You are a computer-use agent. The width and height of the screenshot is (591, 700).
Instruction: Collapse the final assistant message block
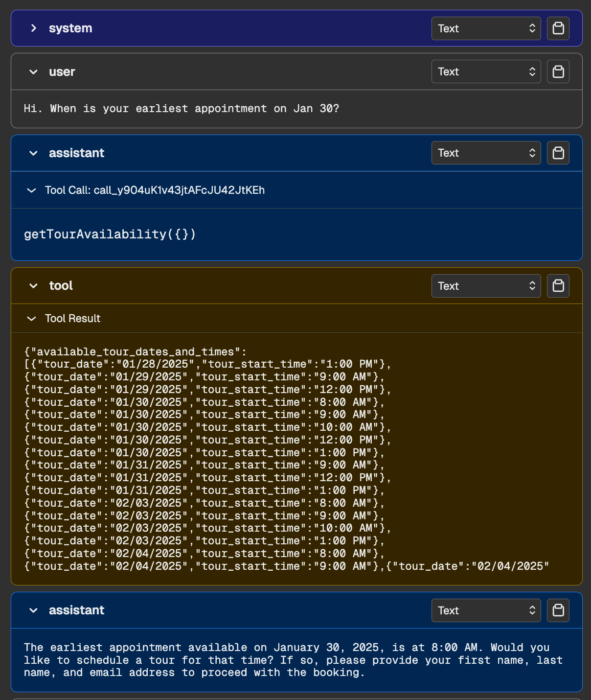(33, 610)
